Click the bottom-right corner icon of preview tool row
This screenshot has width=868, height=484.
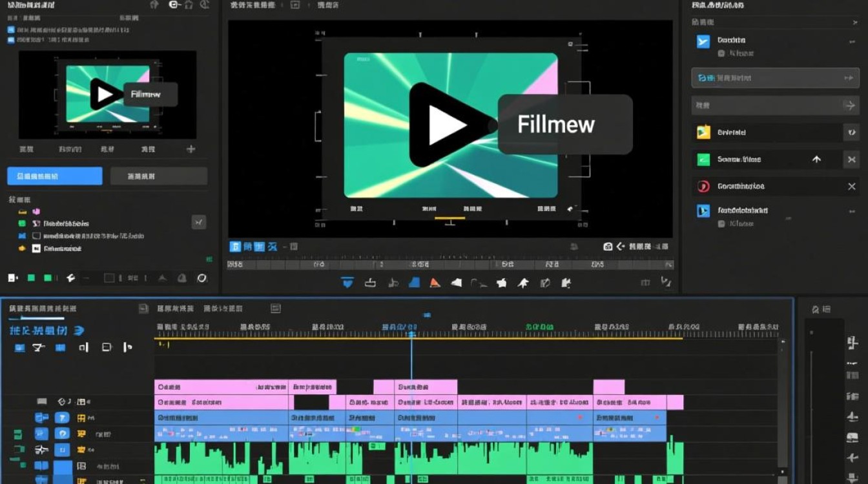click(x=665, y=282)
